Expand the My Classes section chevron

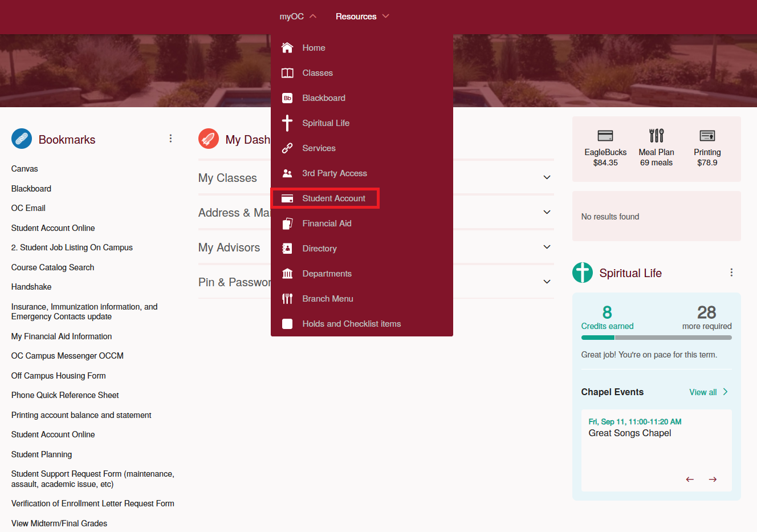coord(547,177)
